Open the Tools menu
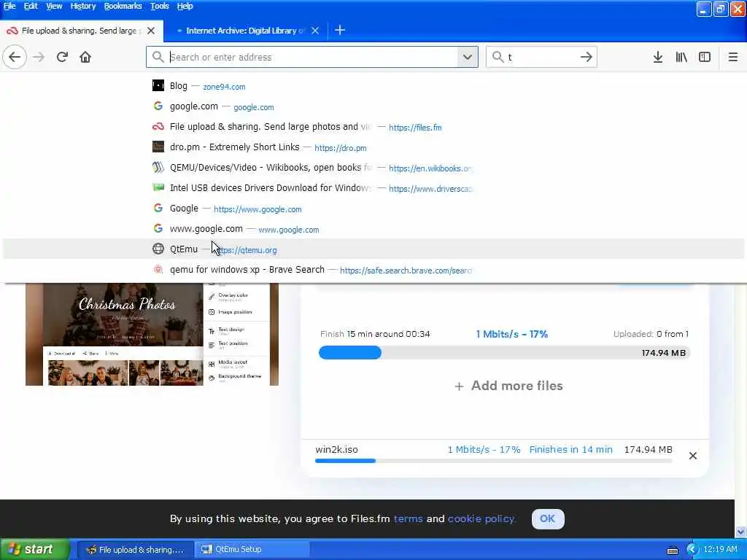The width and height of the screenshot is (747, 560). tap(160, 6)
